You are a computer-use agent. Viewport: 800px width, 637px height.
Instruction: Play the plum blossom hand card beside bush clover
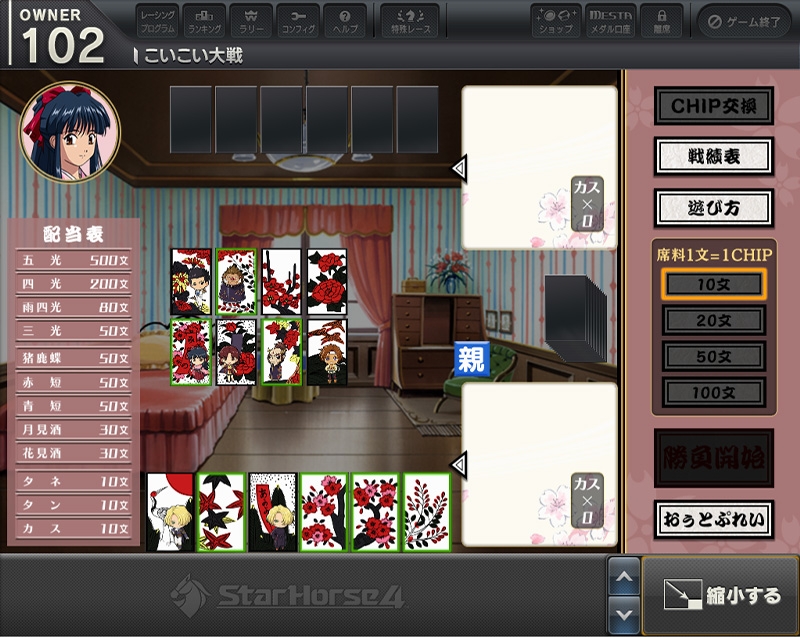coord(376,512)
